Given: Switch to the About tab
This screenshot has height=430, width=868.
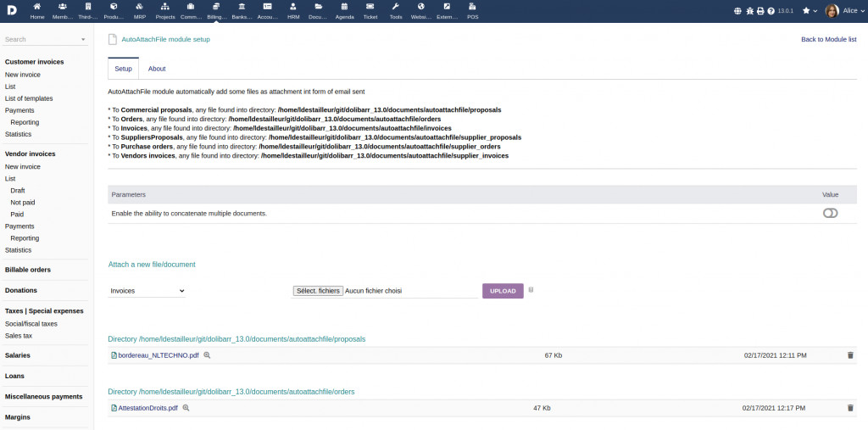Looking at the screenshot, I should pos(157,69).
